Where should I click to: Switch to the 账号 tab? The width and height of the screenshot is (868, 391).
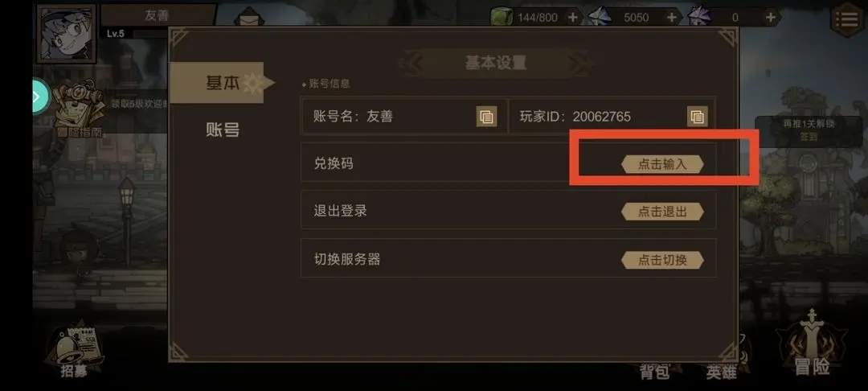223,130
